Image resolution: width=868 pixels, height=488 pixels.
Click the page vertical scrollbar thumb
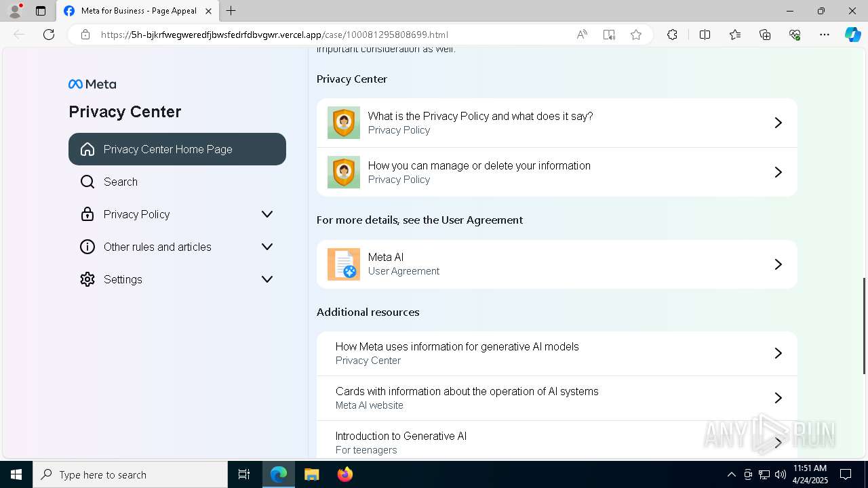864,325
